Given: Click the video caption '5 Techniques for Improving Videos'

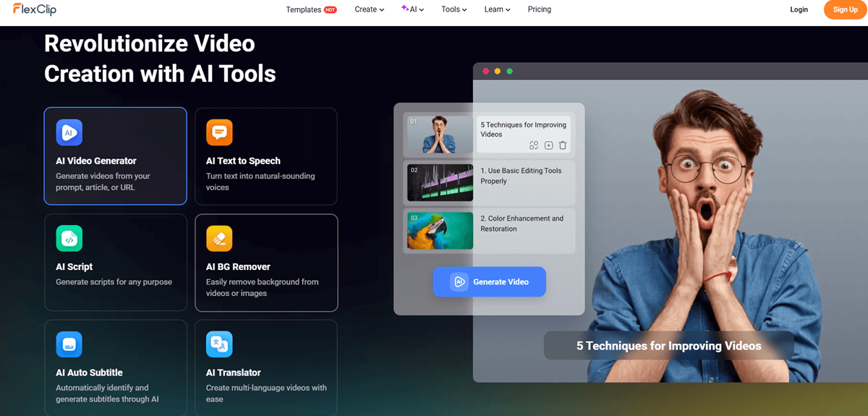Looking at the screenshot, I should click(x=669, y=346).
